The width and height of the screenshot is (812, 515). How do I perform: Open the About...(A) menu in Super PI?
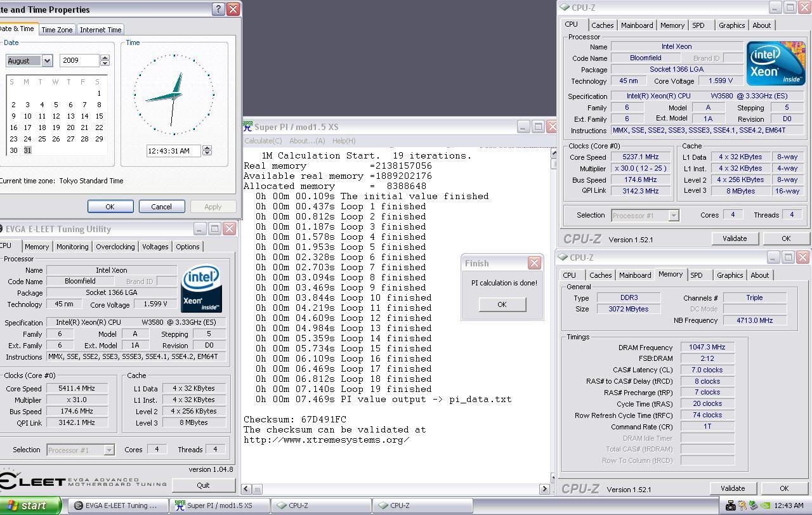[307, 141]
